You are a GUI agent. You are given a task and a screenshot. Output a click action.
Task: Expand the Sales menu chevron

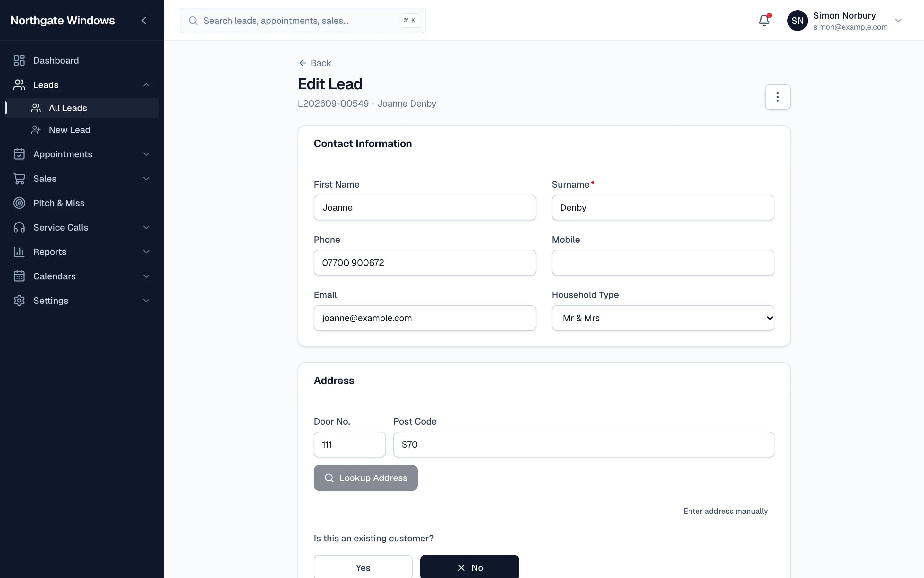click(x=146, y=179)
